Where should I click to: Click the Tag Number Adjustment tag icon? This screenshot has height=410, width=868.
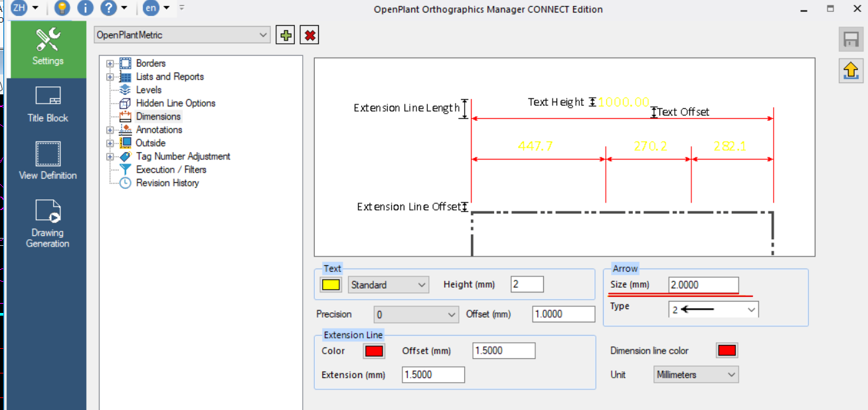(x=126, y=156)
